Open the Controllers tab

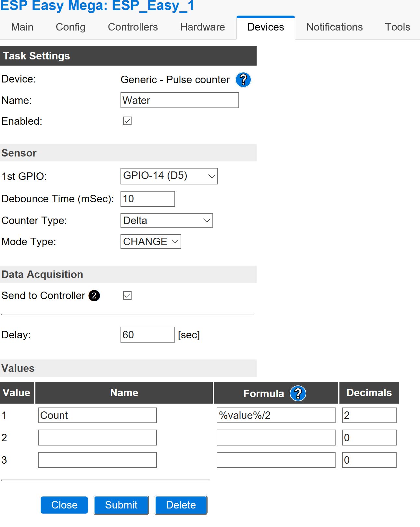(x=133, y=27)
